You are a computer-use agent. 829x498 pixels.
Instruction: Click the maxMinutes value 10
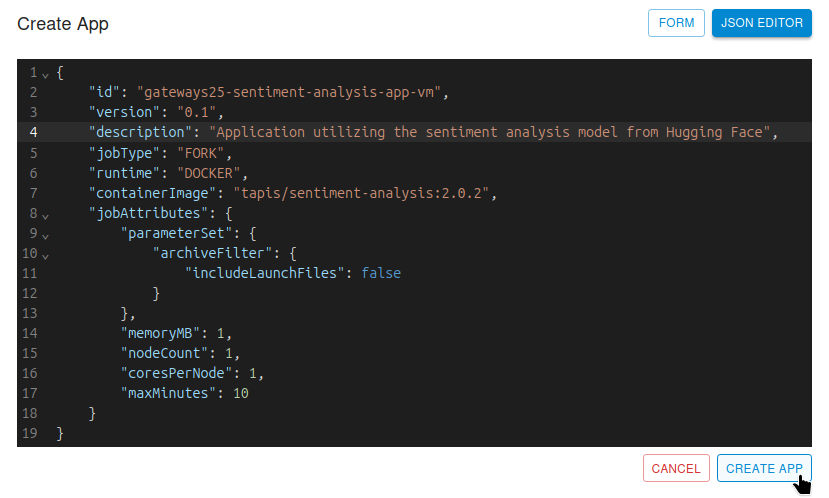tap(240, 393)
